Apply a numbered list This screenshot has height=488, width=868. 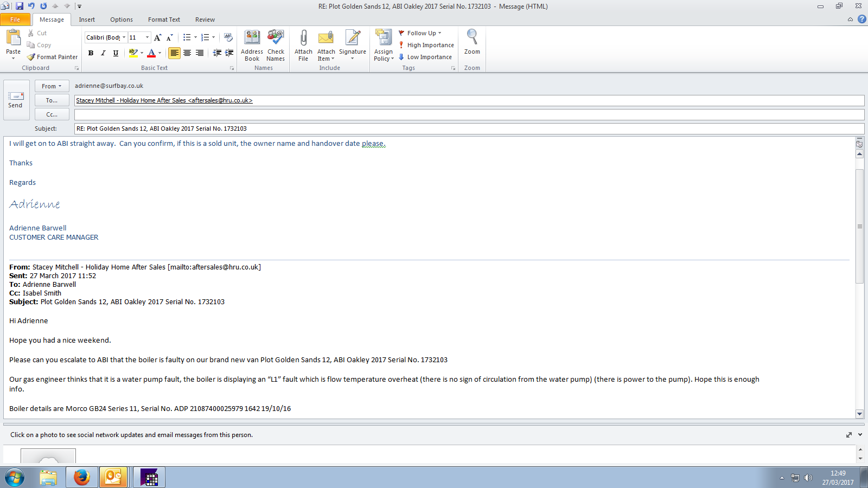205,37
